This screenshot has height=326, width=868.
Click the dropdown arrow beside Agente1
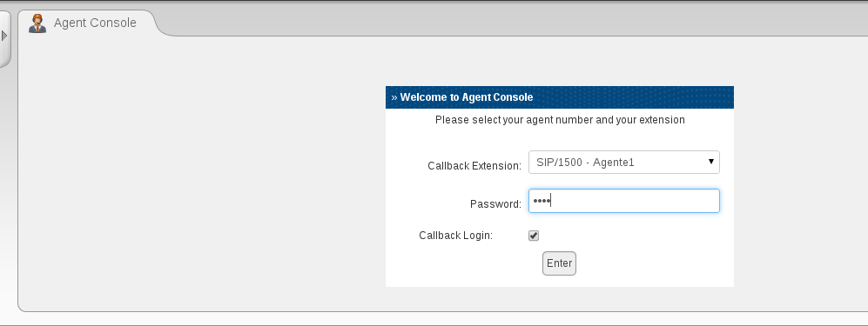click(x=710, y=162)
